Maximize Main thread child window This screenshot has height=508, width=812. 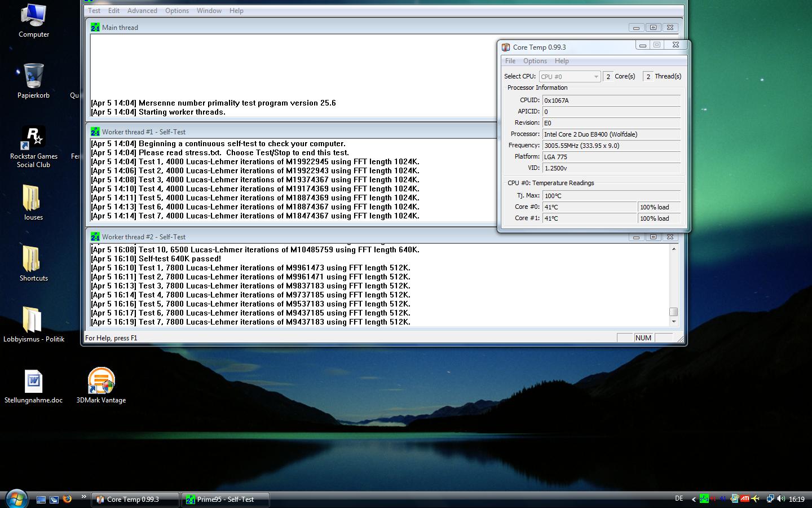pyautogui.click(x=653, y=27)
